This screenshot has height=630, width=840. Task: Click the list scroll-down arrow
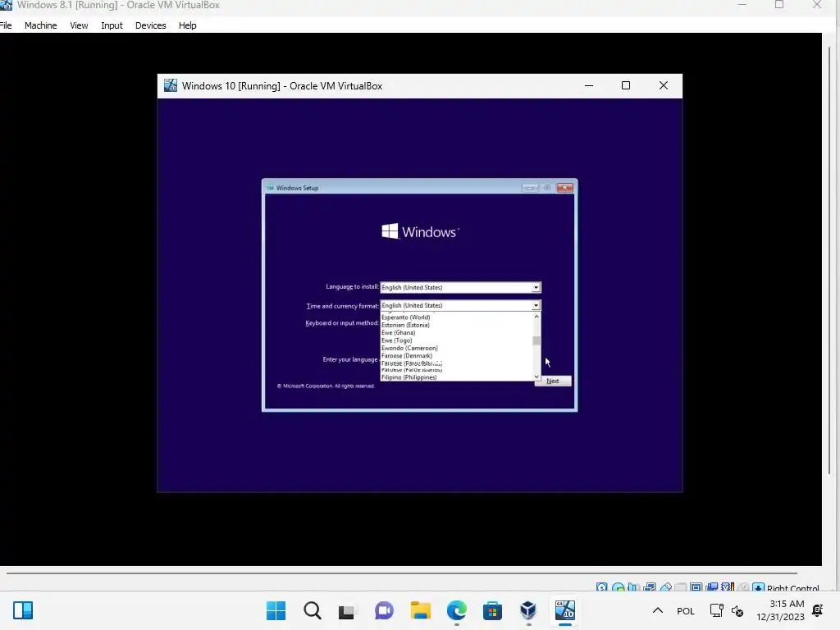tap(536, 377)
